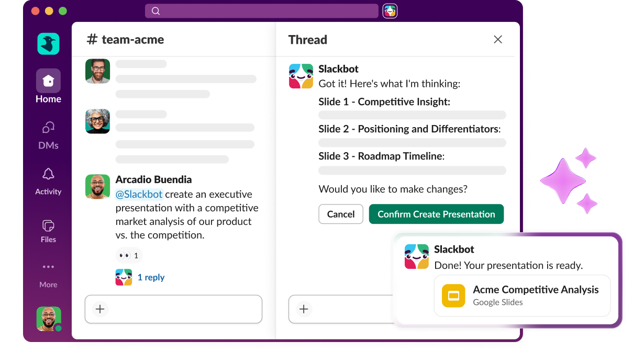The height and width of the screenshot is (353, 644).
Task: Go to Home in the sidebar
Action: [48, 86]
